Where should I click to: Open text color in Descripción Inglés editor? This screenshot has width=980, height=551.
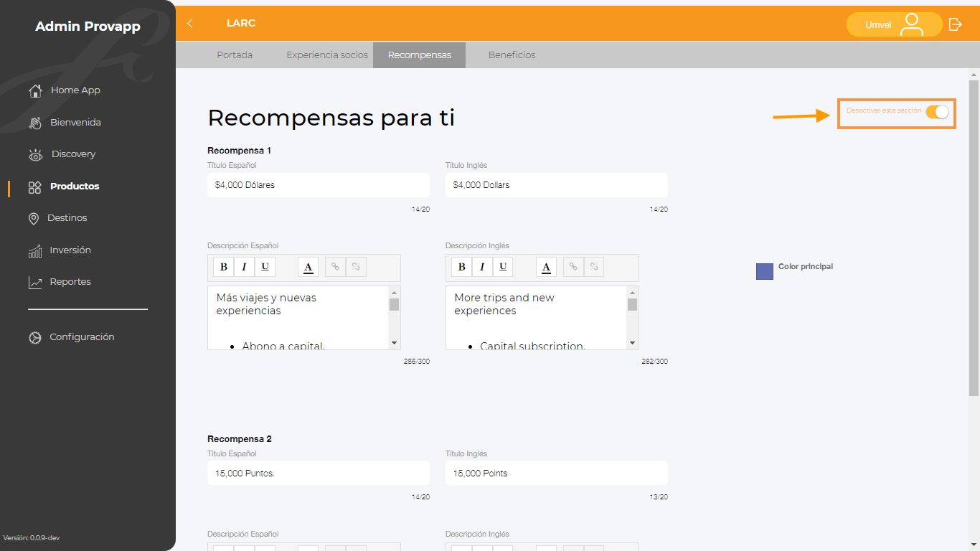point(546,267)
